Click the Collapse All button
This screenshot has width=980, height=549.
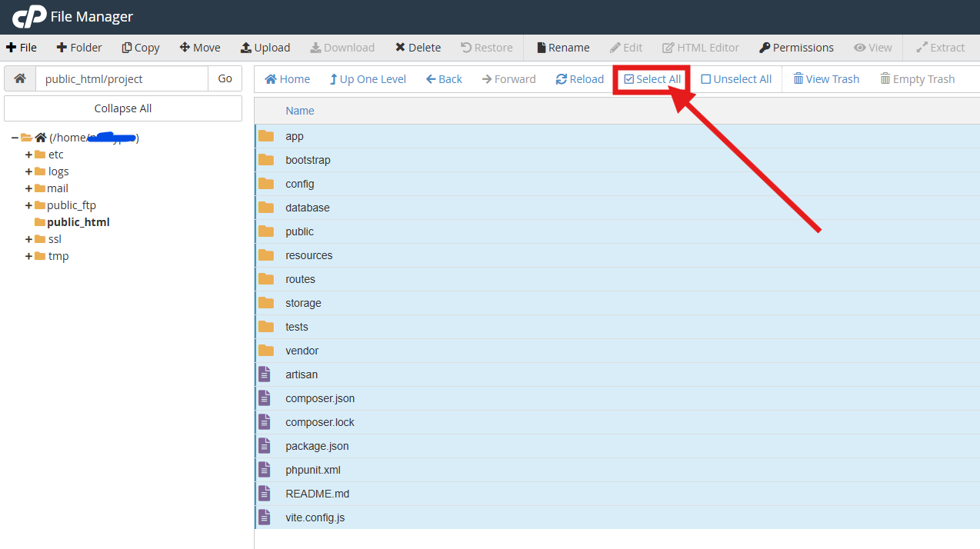pos(123,108)
